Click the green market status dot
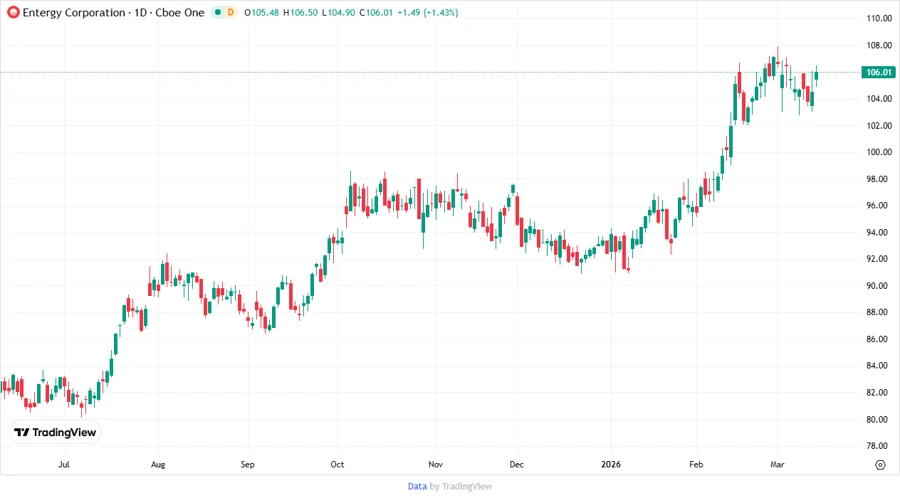This screenshot has width=900, height=498. click(218, 12)
